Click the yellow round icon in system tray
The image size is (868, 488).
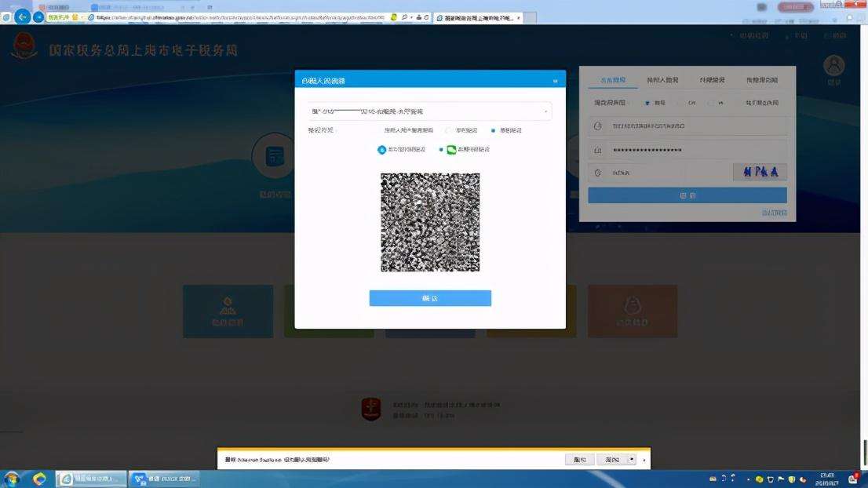(759, 479)
